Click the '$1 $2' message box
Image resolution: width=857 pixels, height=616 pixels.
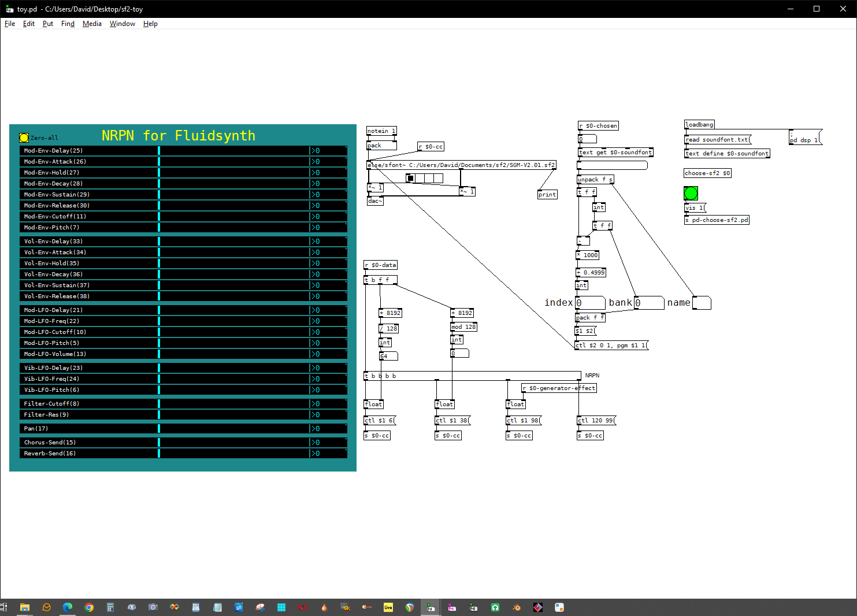[585, 331]
